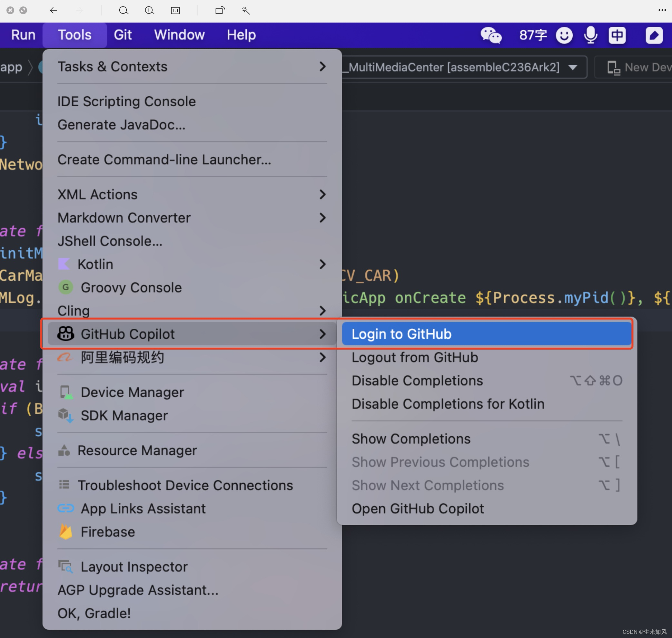
Task: Select Disable Completions in Copilot submenu
Action: coord(417,381)
